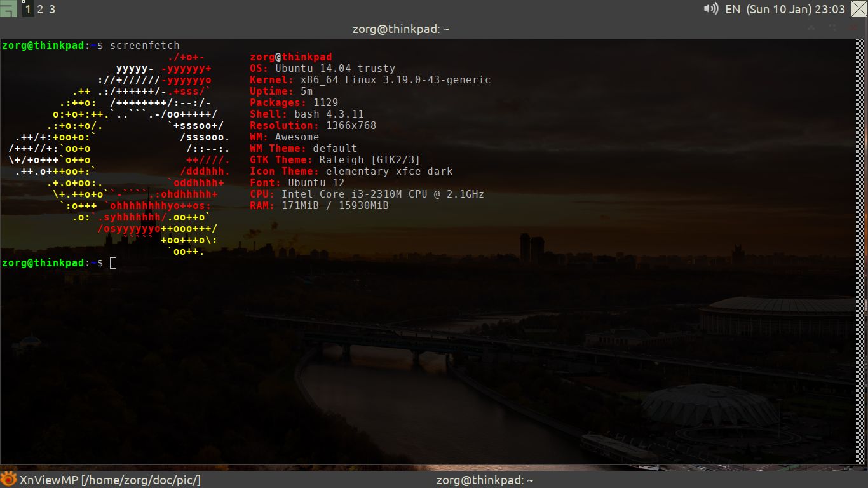The image size is (868, 488).
Task: Click the Icon Theme line elementary-xfce-dark
Action: (351, 172)
